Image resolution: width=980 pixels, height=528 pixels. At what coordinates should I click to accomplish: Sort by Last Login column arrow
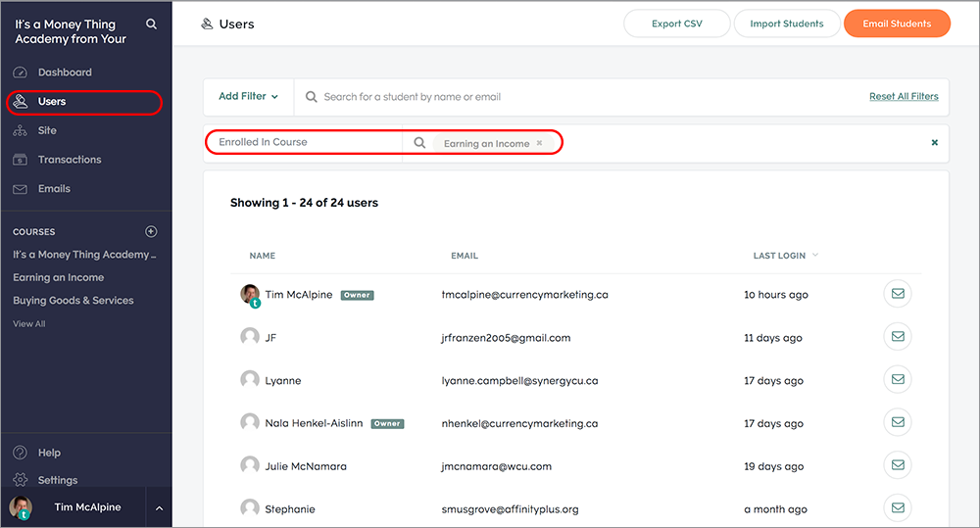click(815, 255)
